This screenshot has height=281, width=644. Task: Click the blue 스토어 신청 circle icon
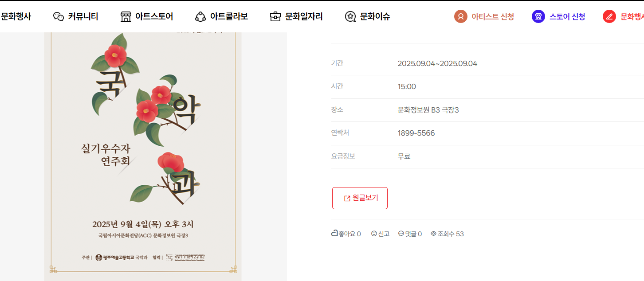(x=538, y=17)
